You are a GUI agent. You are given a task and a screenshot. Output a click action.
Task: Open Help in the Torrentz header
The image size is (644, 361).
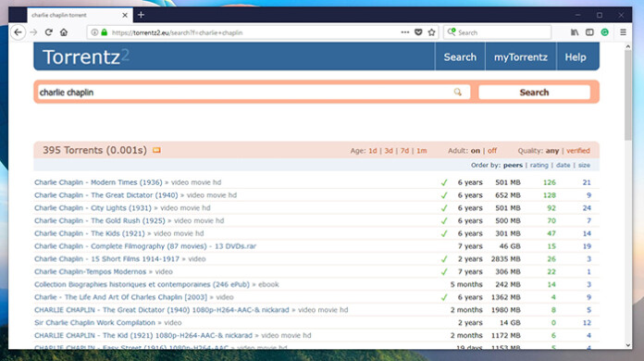click(x=576, y=57)
